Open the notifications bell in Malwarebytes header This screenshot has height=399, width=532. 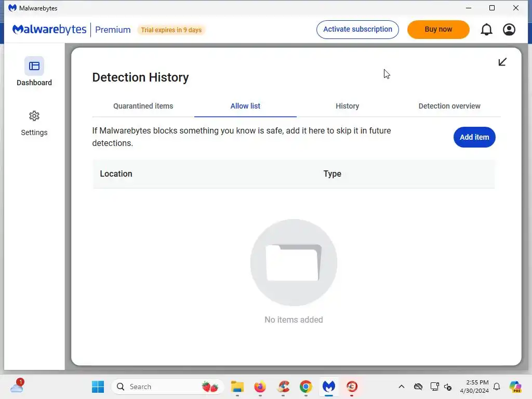tap(486, 30)
